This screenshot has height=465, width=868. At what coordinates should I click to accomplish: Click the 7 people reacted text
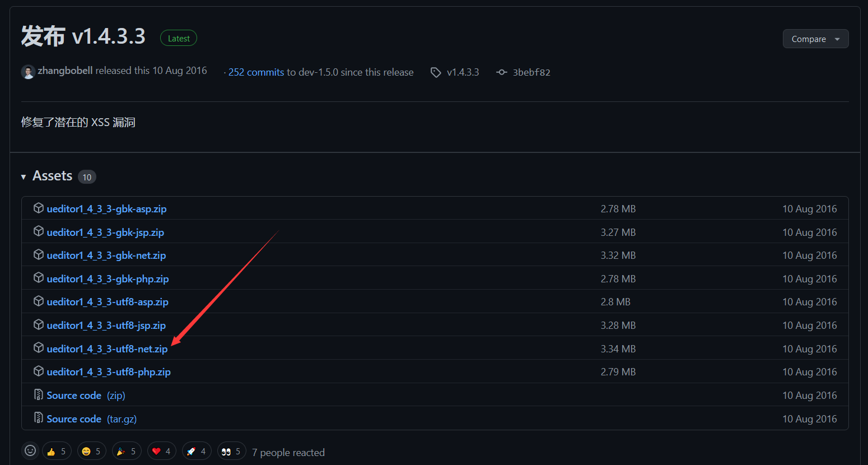(288, 453)
